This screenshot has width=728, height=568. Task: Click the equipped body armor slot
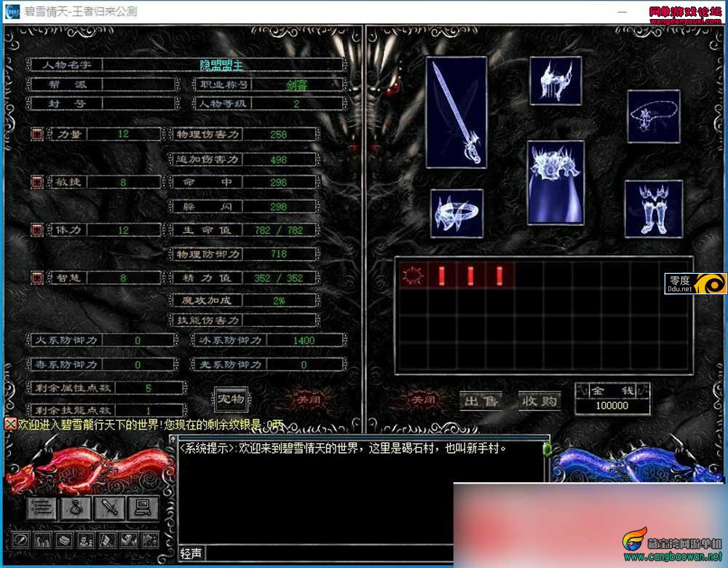[555, 183]
